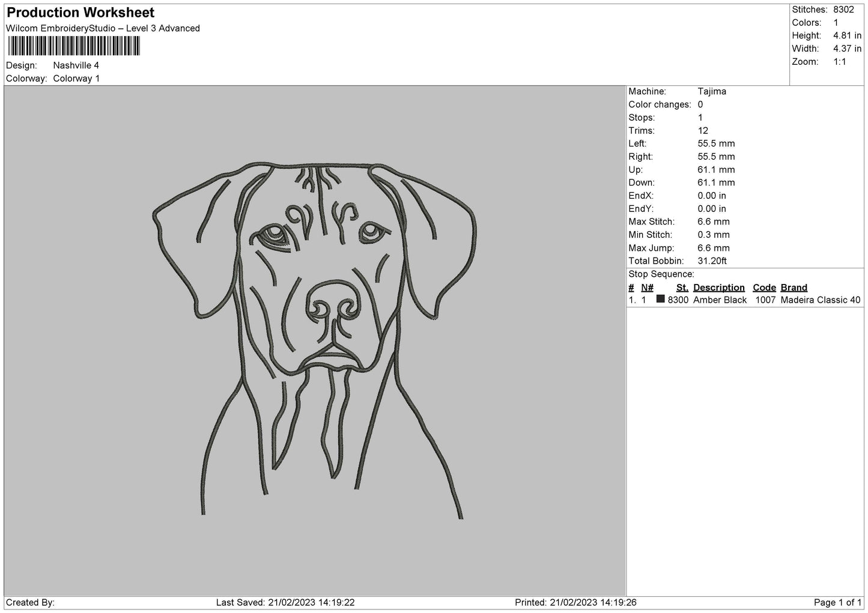Viewport: 868px width, 613px height.
Task: Click the Height value 4.81 in
Action: tap(847, 36)
